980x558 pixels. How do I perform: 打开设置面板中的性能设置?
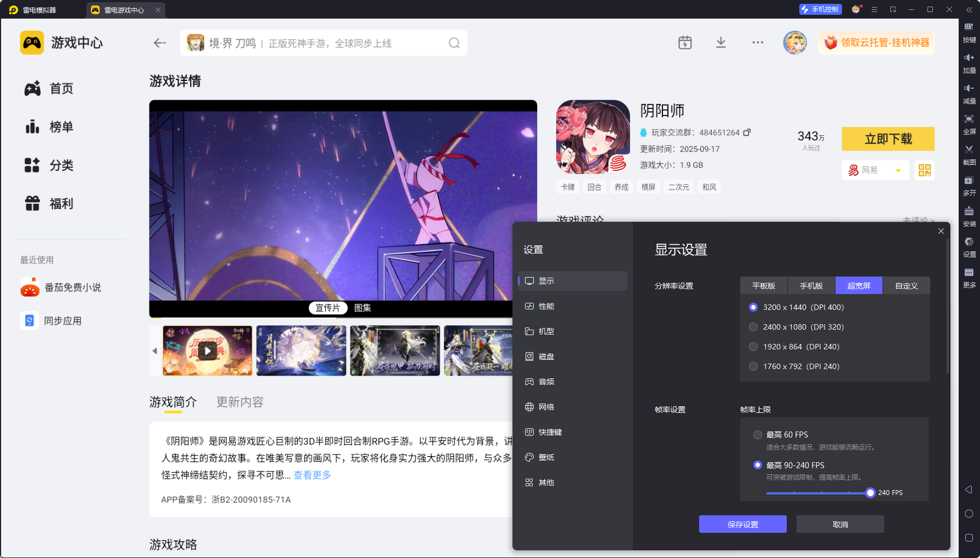(545, 306)
